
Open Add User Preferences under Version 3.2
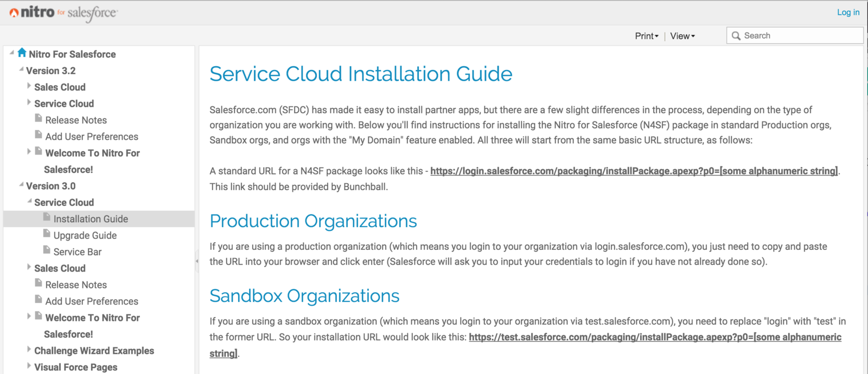tap(92, 137)
